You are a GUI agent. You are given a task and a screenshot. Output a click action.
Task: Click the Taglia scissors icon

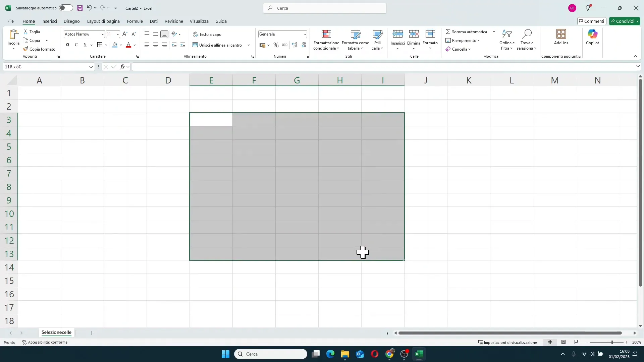tap(26, 32)
